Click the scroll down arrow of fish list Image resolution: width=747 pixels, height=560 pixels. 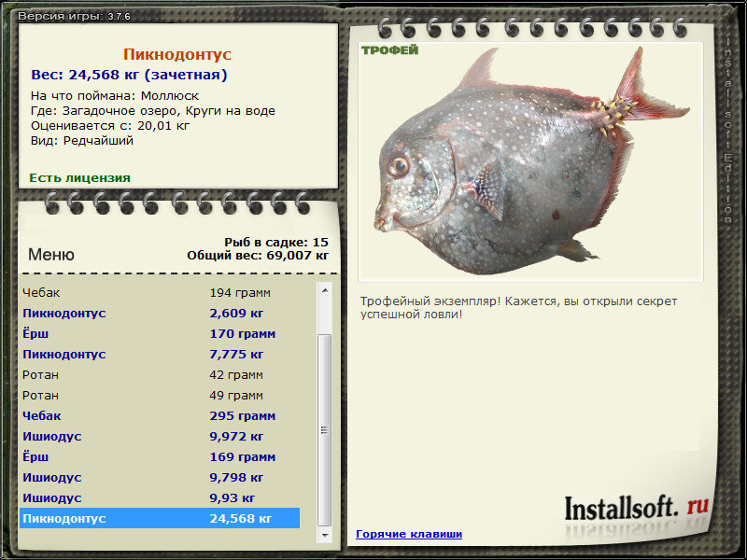point(325,535)
